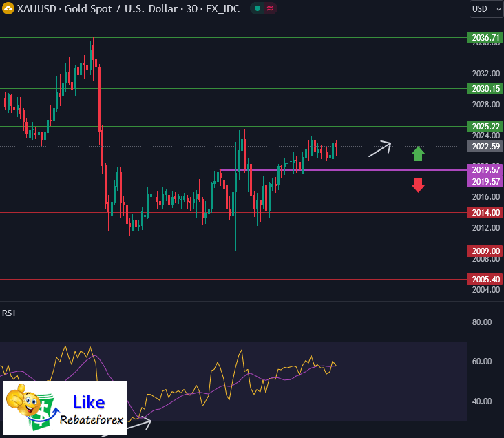Click the RSI 80.00 scale value

[482, 322]
